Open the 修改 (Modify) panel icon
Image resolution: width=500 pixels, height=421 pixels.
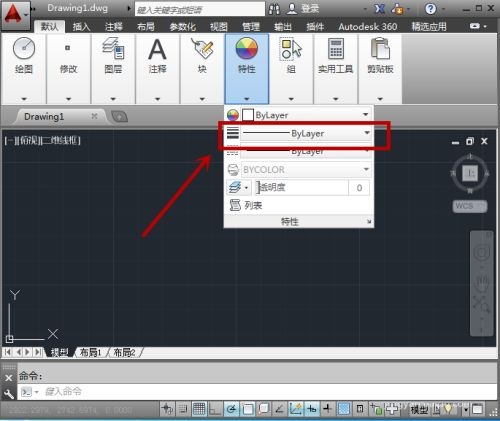pos(68,48)
